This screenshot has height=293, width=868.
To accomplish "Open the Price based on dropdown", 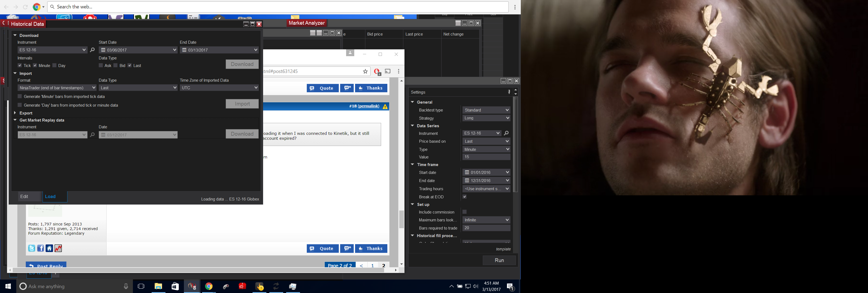I will [486, 141].
